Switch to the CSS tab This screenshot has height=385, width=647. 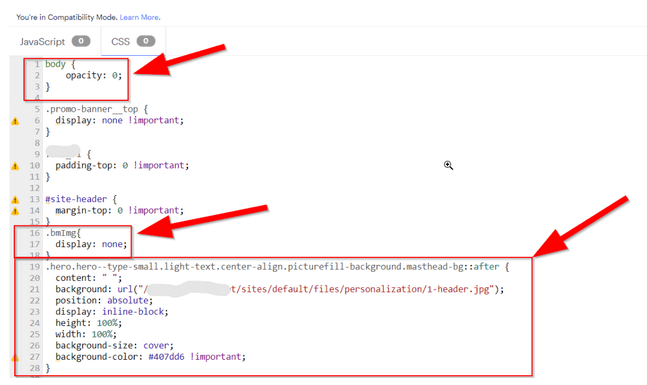[x=133, y=42]
